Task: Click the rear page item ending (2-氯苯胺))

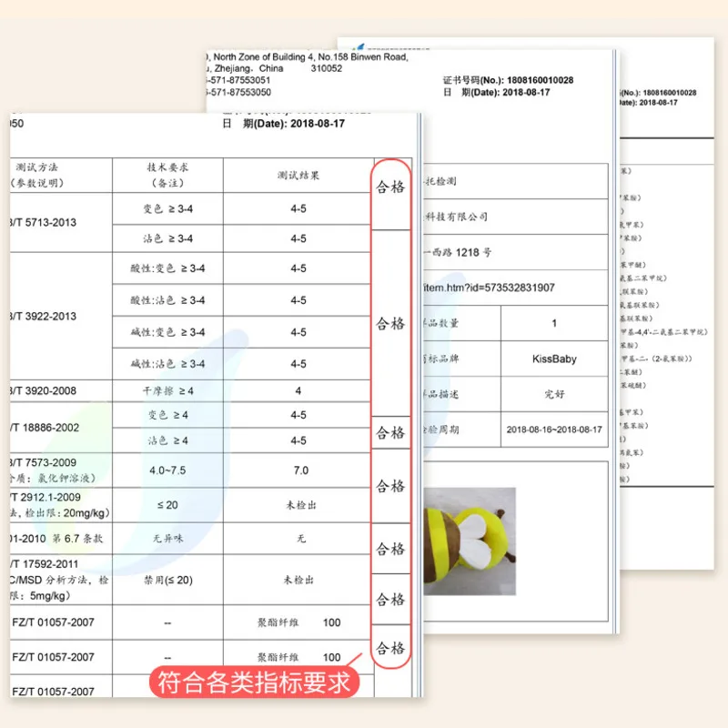Action: [656, 359]
